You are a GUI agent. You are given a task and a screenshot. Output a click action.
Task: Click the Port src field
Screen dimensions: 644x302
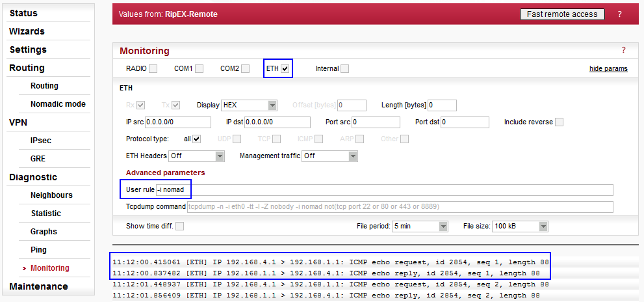(376, 122)
